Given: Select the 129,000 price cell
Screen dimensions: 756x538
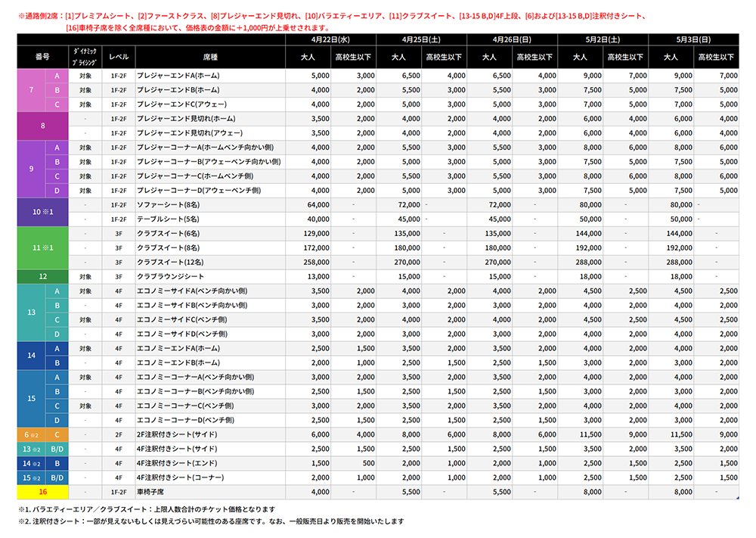Looking at the screenshot, I should (314, 234).
